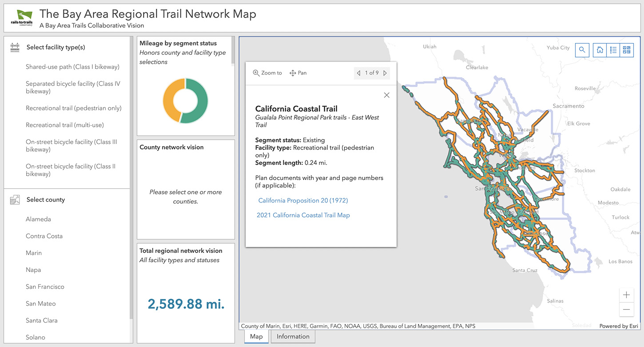The image size is (644, 347).
Task: Open the basemap gallery icon
Action: (627, 50)
